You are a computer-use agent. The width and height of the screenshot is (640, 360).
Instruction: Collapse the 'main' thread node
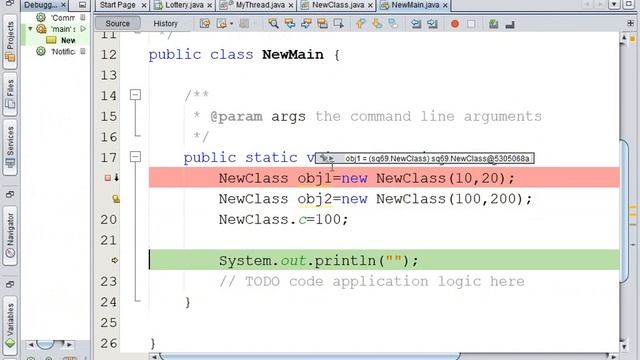click(30, 29)
